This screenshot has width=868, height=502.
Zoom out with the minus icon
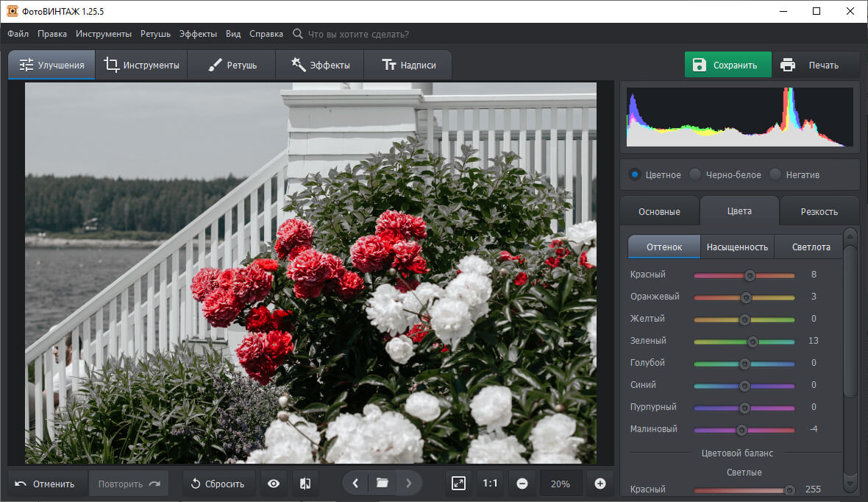coord(522,484)
